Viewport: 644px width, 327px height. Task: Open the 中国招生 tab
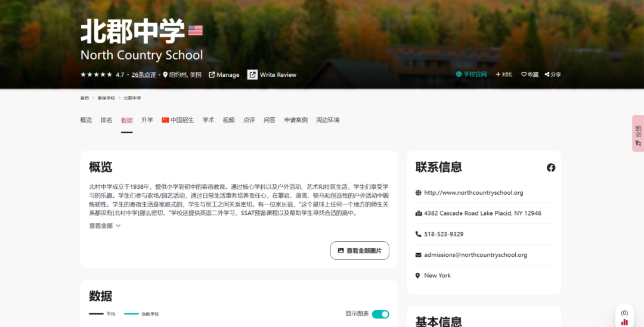178,120
